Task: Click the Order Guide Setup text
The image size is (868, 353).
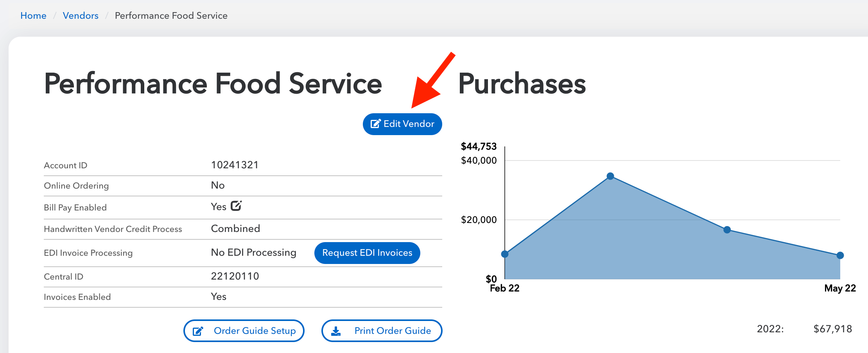Action: (255, 331)
